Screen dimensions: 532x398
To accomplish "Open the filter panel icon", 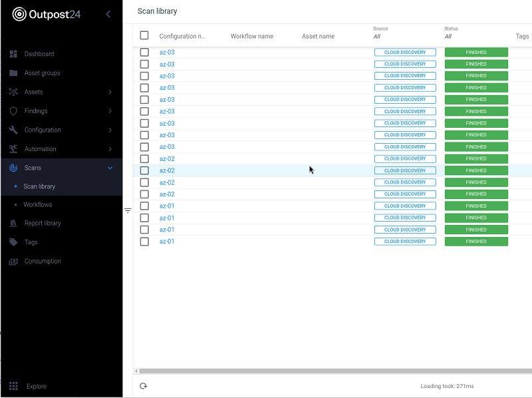I will click(128, 210).
